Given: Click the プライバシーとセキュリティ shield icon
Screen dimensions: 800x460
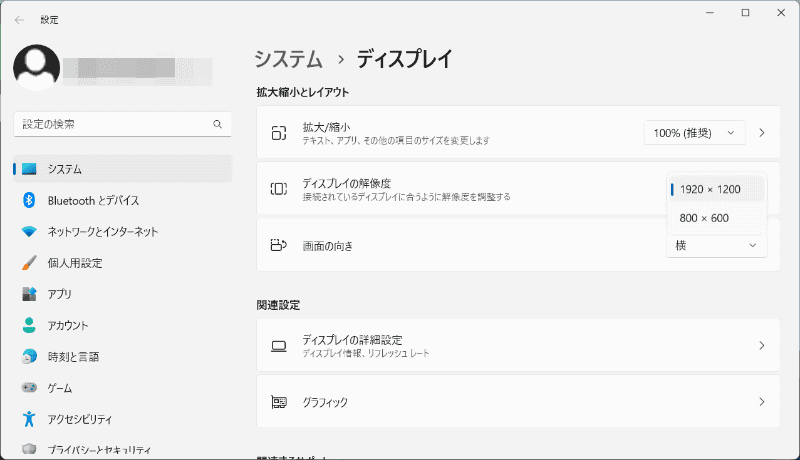Looking at the screenshot, I should [x=29, y=449].
